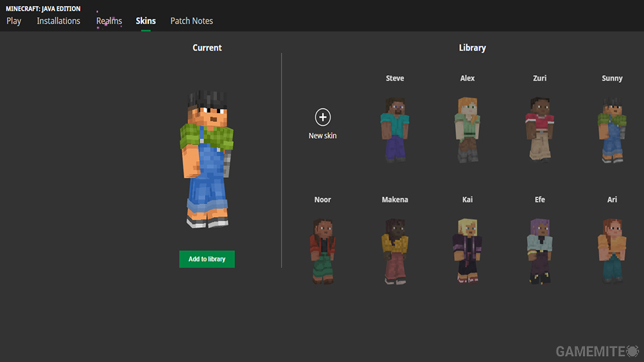This screenshot has height=362, width=644.
Task: Switch to the Installations tab
Action: click(x=58, y=21)
